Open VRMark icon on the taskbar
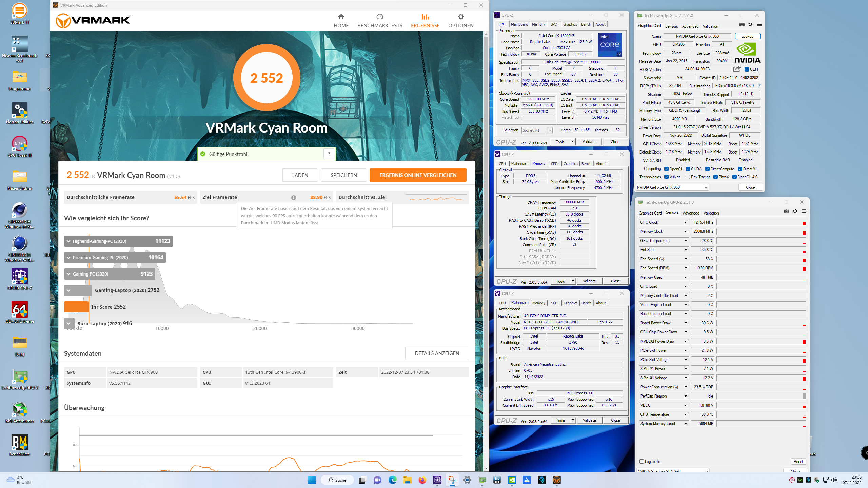 click(557, 480)
